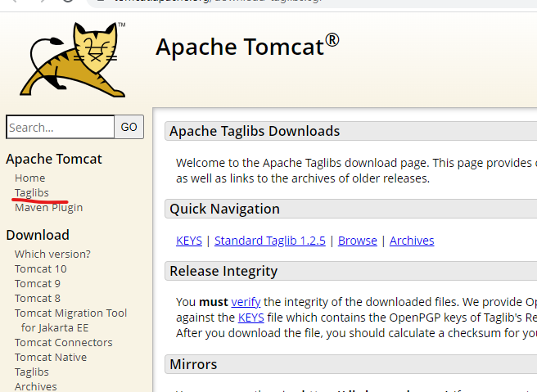The width and height of the screenshot is (537, 392).
Task: Click the Mirrors section heading
Action: tap(193, 364)
